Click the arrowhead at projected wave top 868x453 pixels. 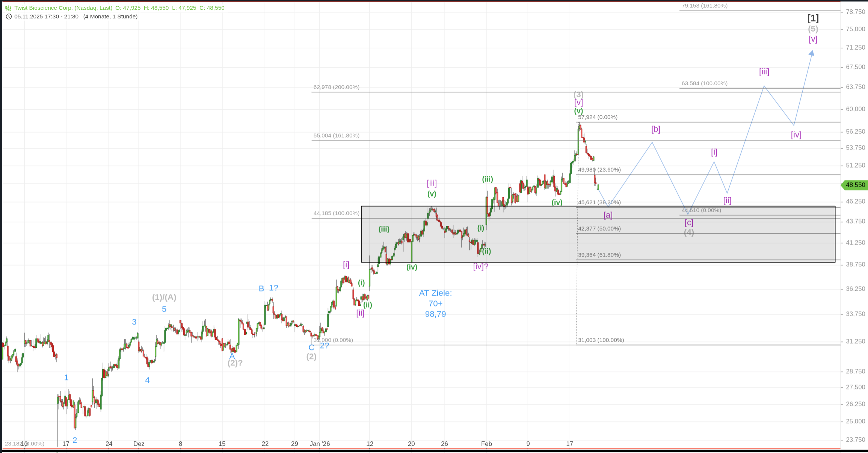coord(812,53)
